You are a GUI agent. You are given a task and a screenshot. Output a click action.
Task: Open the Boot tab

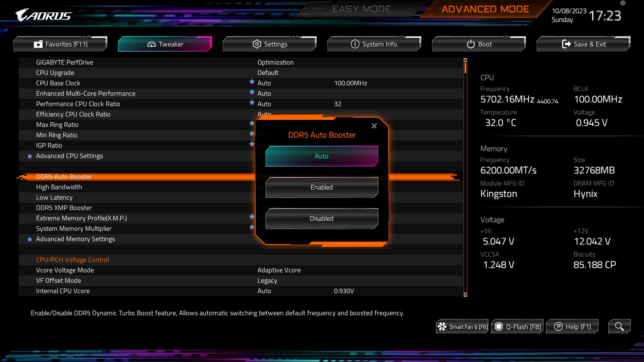click(x=479, y=44)
